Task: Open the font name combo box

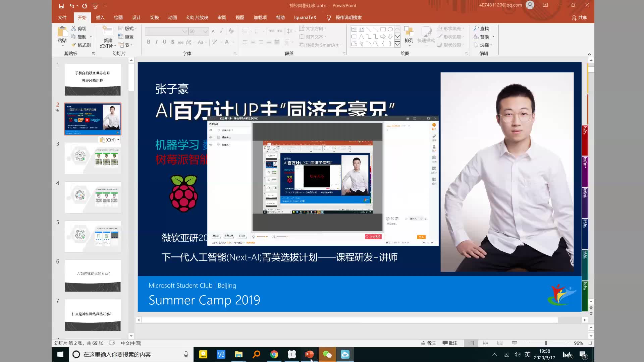Action: [166, 31]
